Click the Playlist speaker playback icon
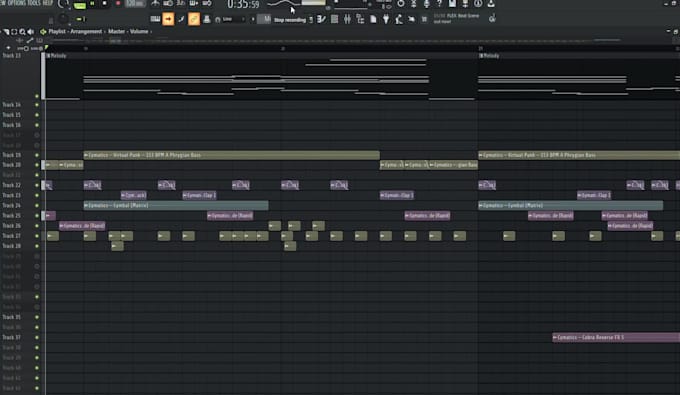 click(x=30, y=32)
